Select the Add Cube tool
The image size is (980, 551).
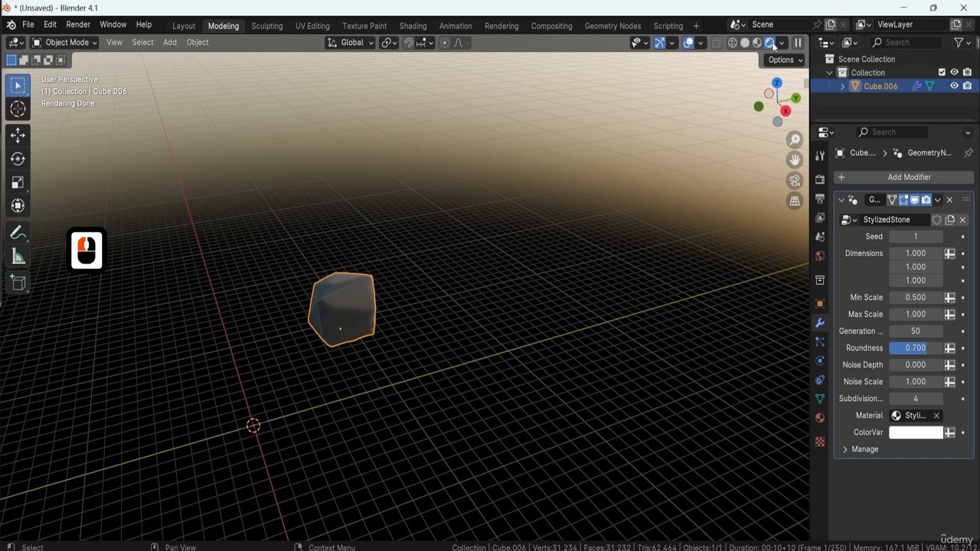[x=18, y=283]
